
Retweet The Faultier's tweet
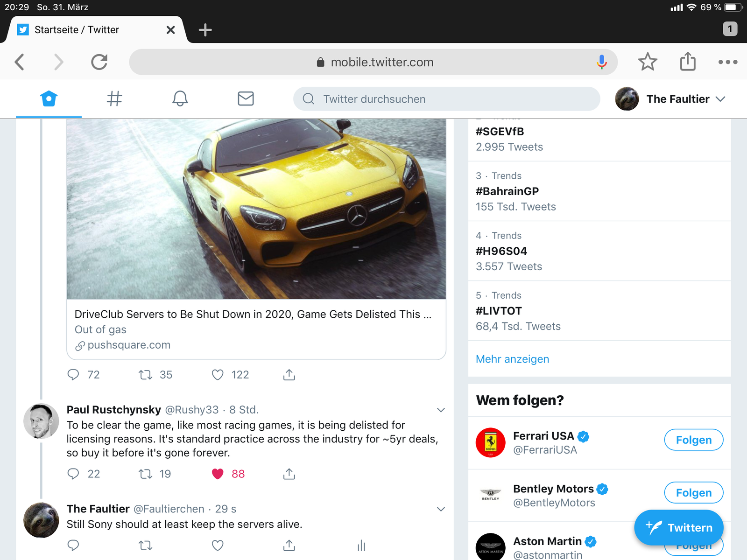(145, 545)
